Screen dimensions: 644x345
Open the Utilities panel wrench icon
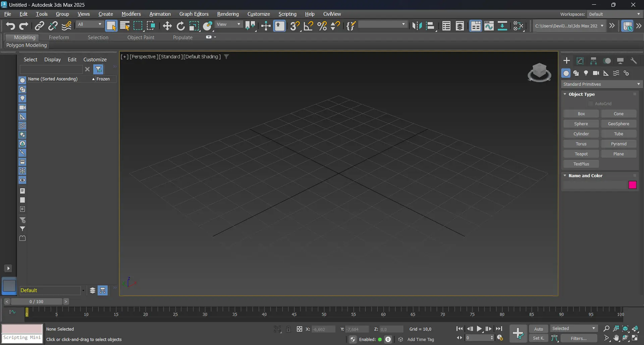[x=634, y=61]
